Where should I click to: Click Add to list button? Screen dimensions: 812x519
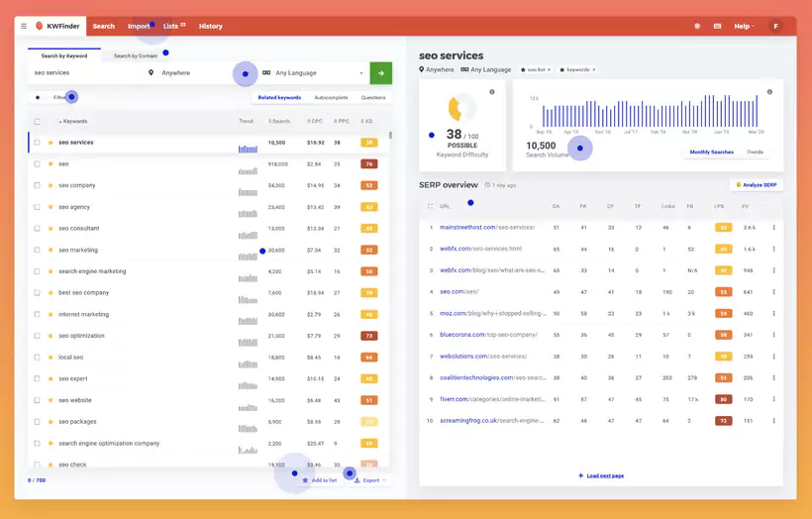tap(320, 480)
